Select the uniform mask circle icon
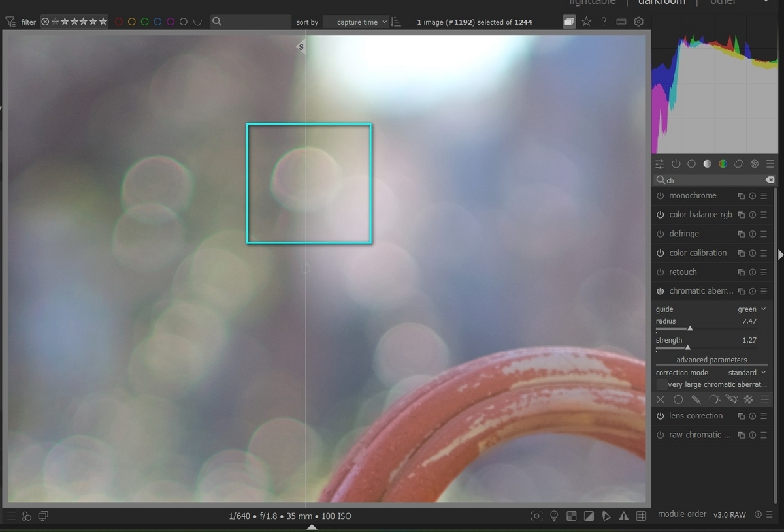This screenshot has height=532, width=784. [678, 399]
